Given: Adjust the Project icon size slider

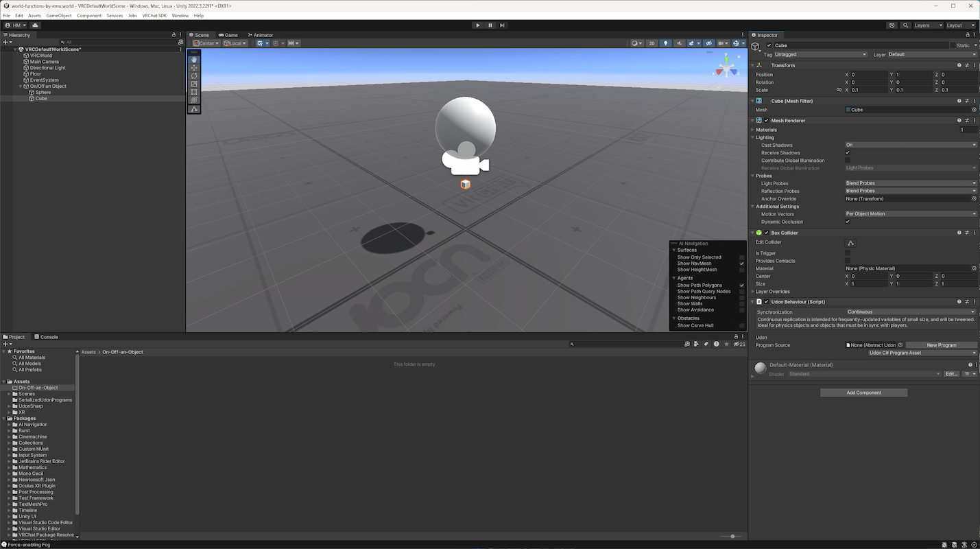Looking at the screenshot, I should pyautogui.click(x=732, y=536).
